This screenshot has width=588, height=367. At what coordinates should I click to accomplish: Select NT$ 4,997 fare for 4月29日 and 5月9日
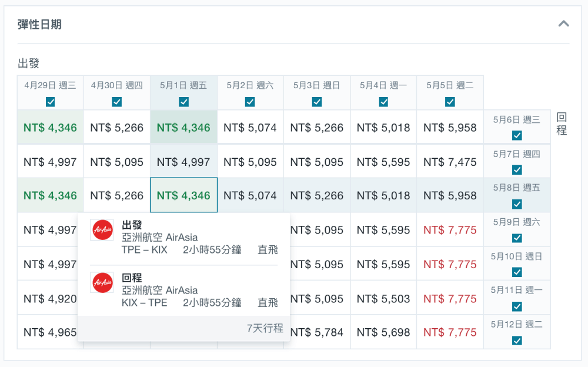click(x=48, y=229)
